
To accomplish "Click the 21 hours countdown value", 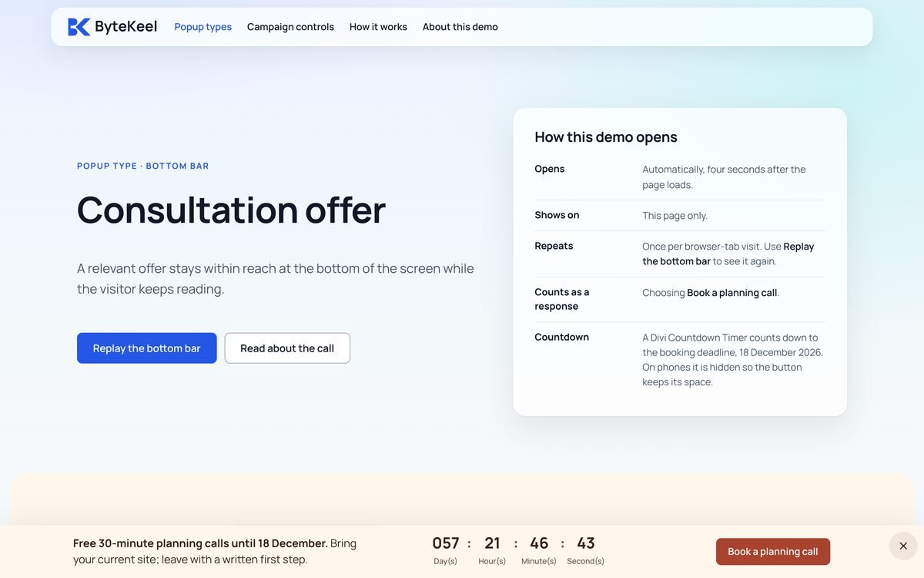I will tap(493, 543).
